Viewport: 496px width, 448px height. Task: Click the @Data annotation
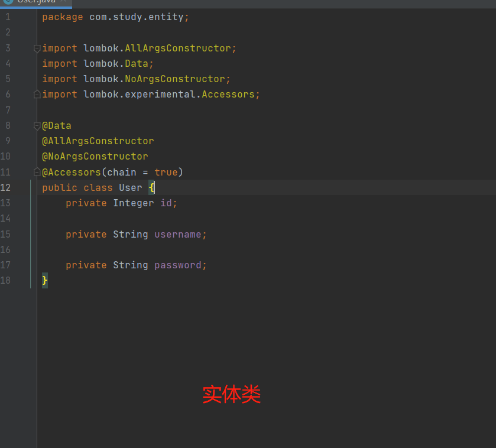57,126
